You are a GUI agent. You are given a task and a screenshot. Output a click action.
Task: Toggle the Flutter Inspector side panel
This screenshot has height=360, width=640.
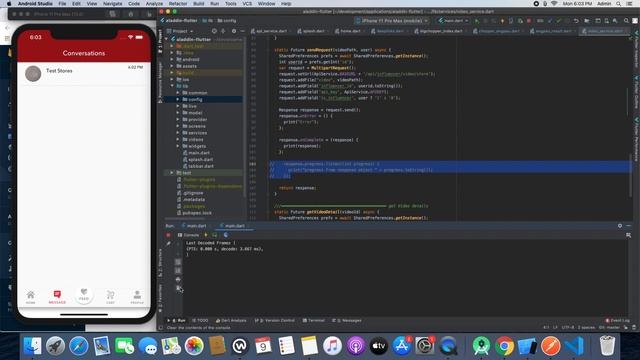point(636,49)
